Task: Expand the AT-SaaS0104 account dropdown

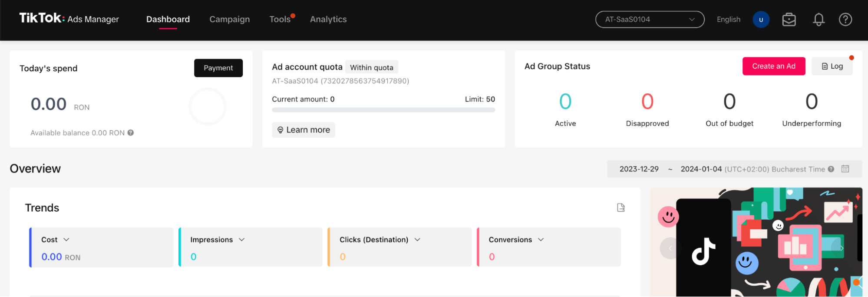Action: click(650, 20)
